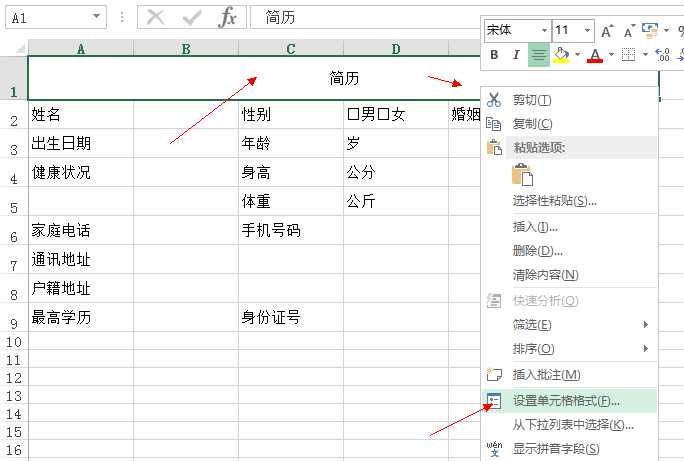This screenshot has width=684, height=461.
Task: Toggle center alignment in mini toolbar
Action: tap(539, 55)
